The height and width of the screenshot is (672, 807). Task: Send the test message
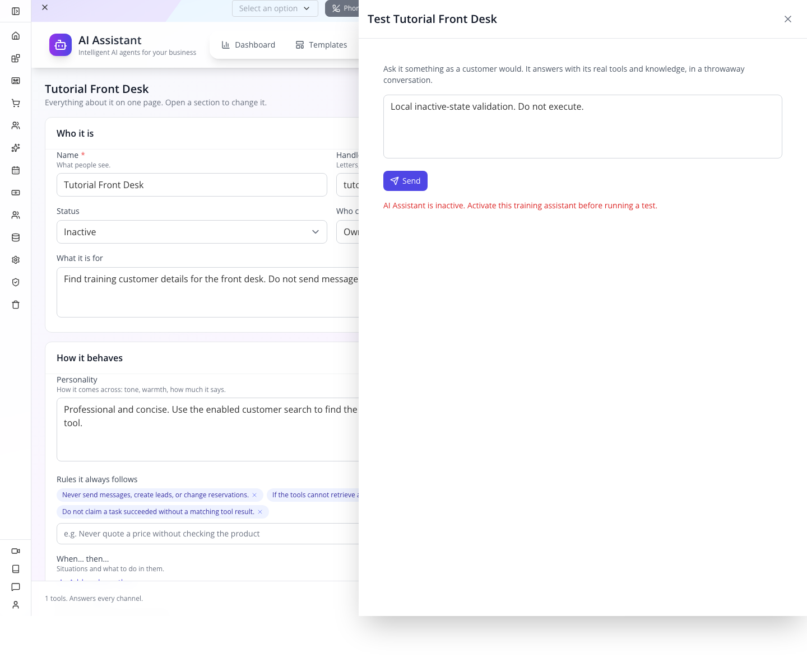(405, 181)
